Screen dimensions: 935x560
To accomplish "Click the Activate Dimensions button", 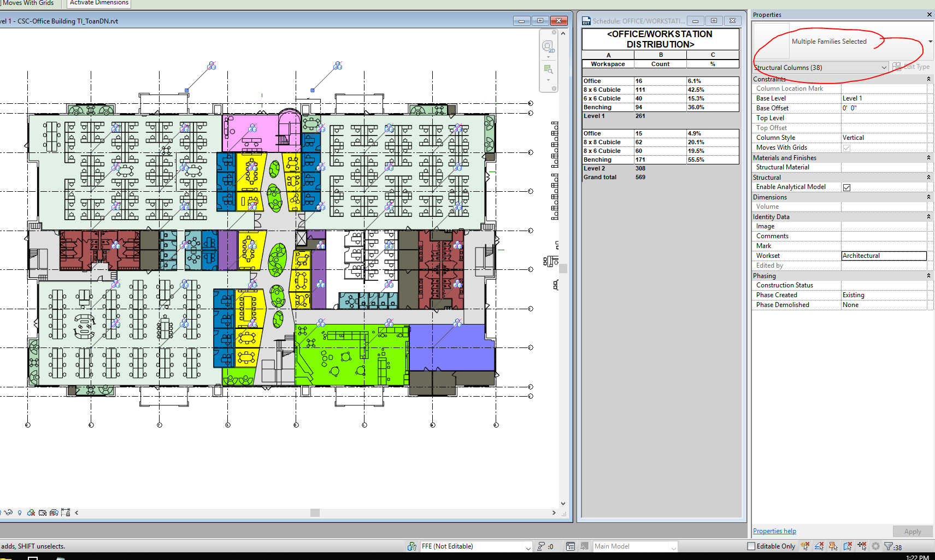I will pos(98,3).
